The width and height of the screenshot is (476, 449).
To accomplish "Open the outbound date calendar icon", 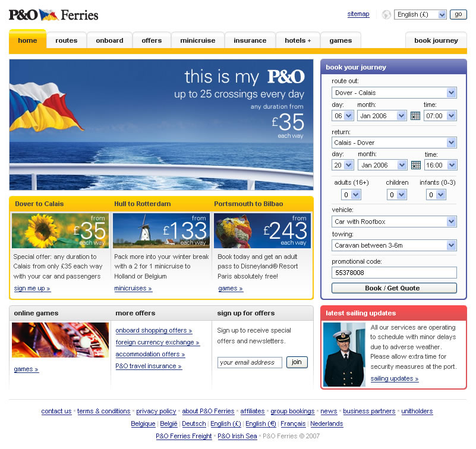I will (415, 116).
